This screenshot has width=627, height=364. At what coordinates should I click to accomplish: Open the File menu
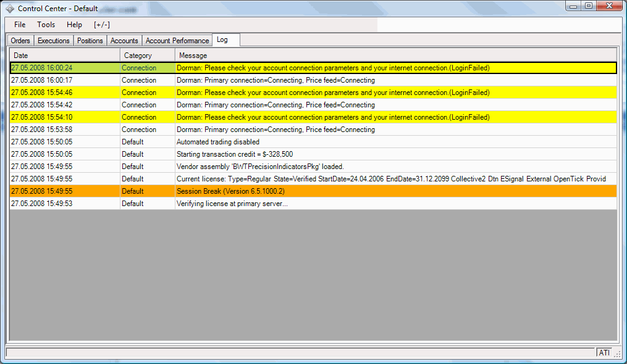click(20, 25)
